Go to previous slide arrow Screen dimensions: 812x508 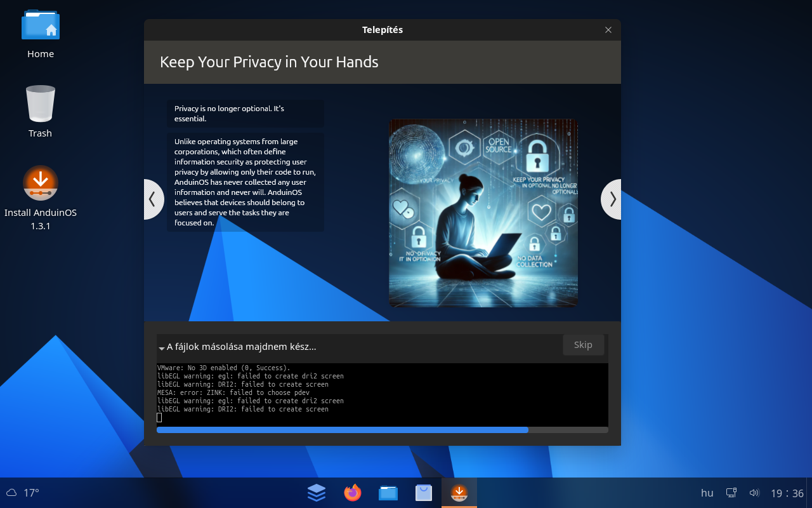152,199
